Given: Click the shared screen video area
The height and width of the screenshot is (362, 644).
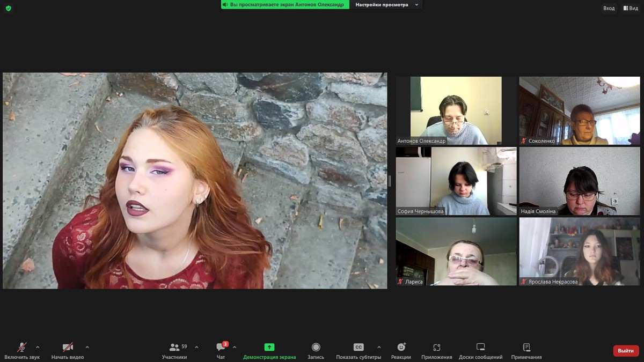Looking at the screenshot, I should click(195, 181).
